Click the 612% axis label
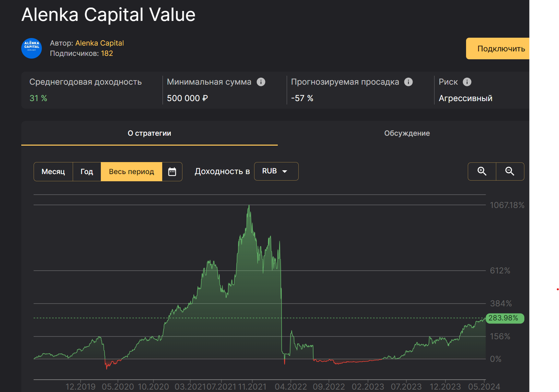 pos(500,271)
